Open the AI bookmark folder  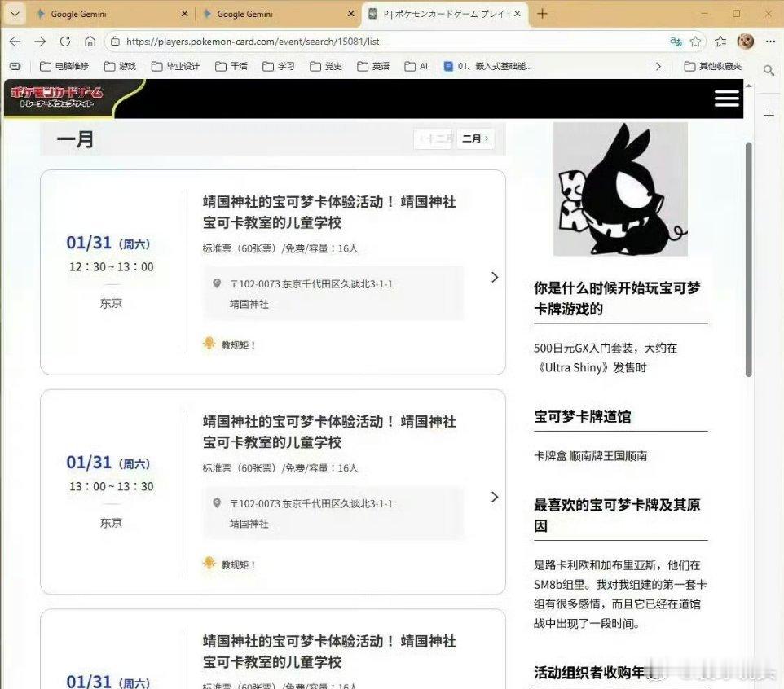pyautogui.click(x=416, y=66)
